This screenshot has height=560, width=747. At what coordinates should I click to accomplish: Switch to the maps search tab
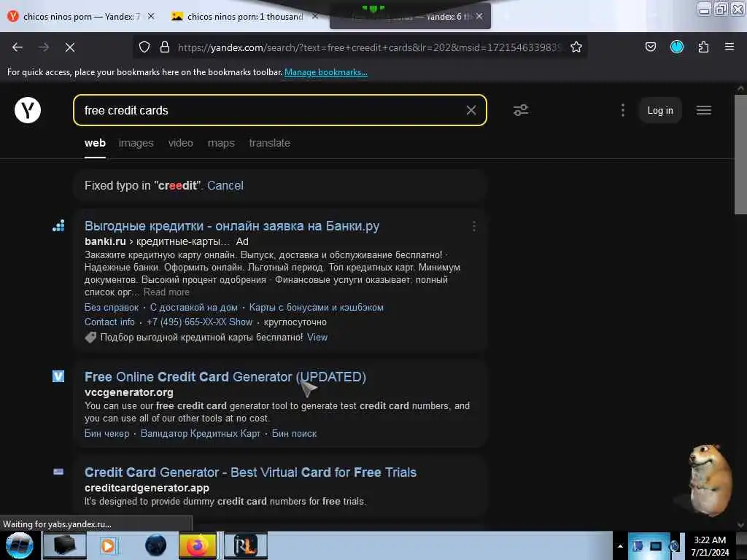[x=221, y=143]
